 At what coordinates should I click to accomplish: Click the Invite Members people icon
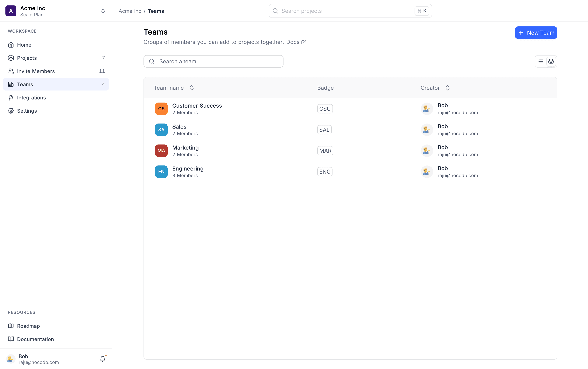tap(11, 71)
